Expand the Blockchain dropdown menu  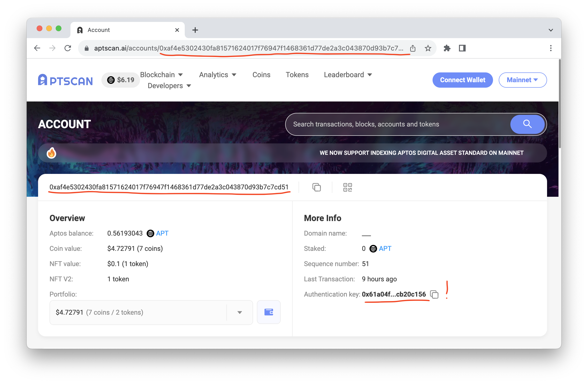pyautogui.click(x=161, y=75)
